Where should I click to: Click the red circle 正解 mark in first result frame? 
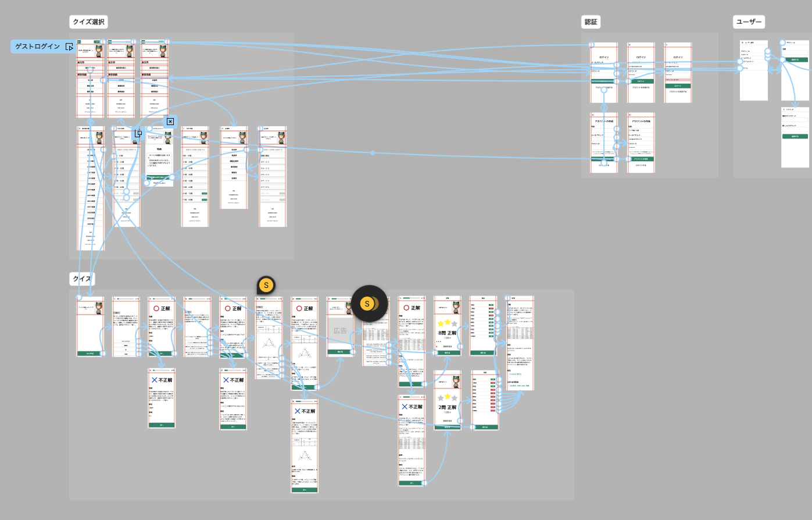[156, 308]
